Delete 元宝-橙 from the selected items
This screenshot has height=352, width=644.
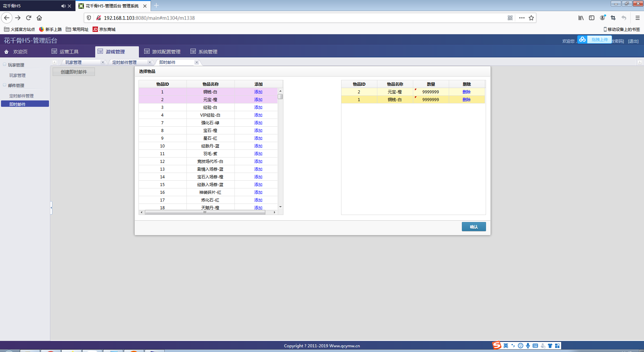pyautogui.click(x=466, y=92)
